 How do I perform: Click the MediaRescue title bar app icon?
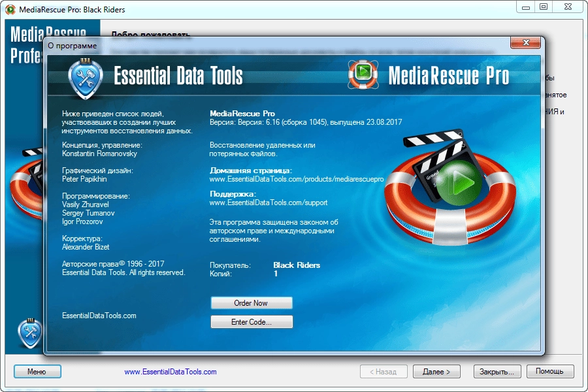pyautogui.click(x=10, y=9)
